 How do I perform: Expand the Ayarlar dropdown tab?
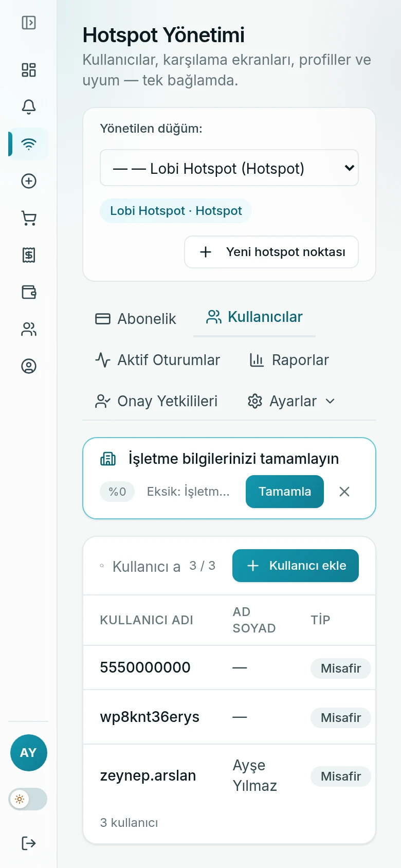[x=291, y=401]
